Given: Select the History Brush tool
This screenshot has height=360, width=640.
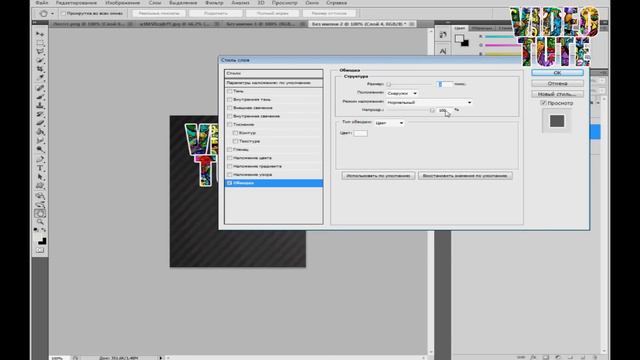Looking at the screenshot, I should [x=40, y=114].
